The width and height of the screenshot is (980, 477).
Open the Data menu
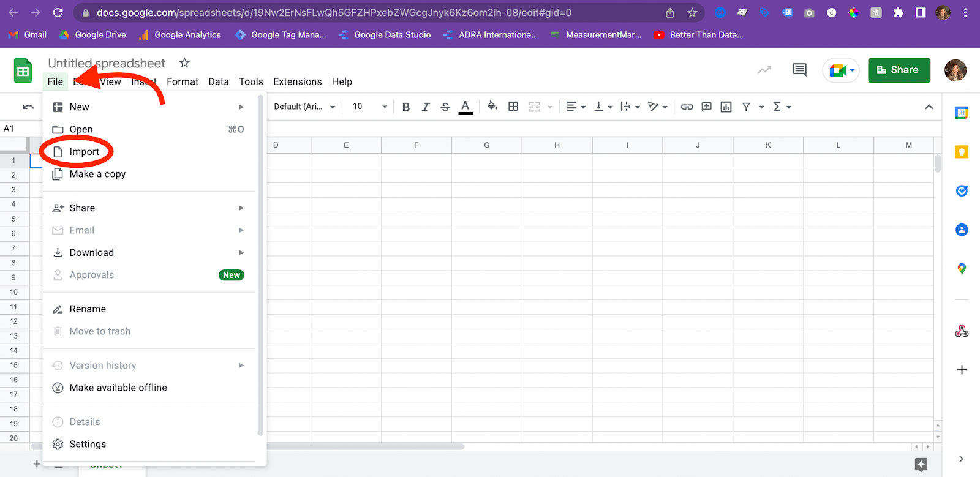[x=219, y=81]
